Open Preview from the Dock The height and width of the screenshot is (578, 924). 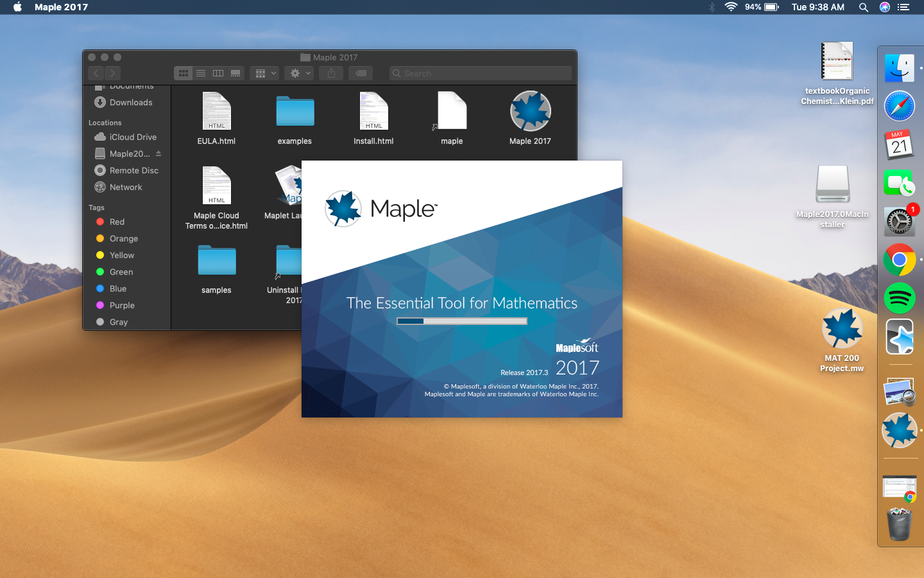pyautogui.click(x=900, y=392)
